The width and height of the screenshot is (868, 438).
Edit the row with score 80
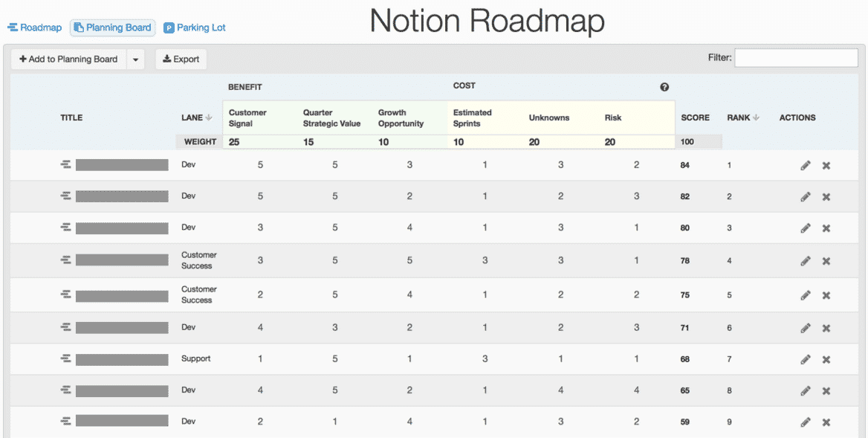point(806,228)
